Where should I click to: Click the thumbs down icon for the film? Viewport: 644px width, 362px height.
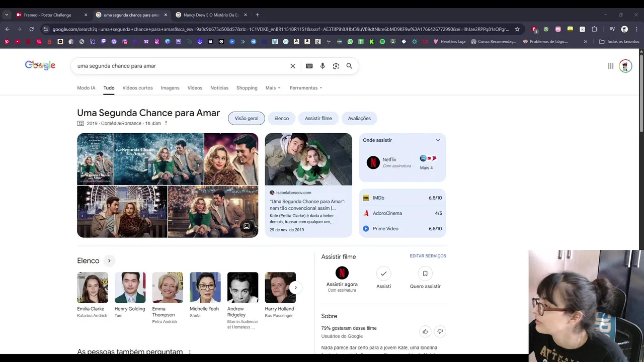[x=440, y=331]
